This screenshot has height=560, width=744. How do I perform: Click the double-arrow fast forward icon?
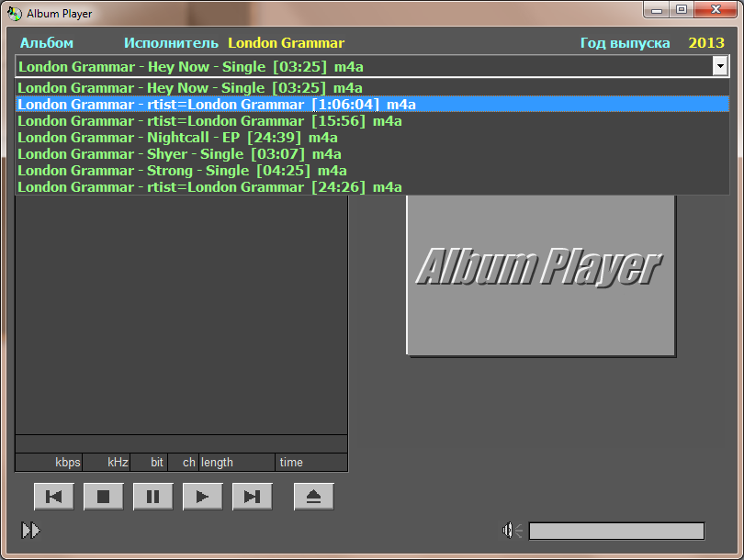point(31,530)
